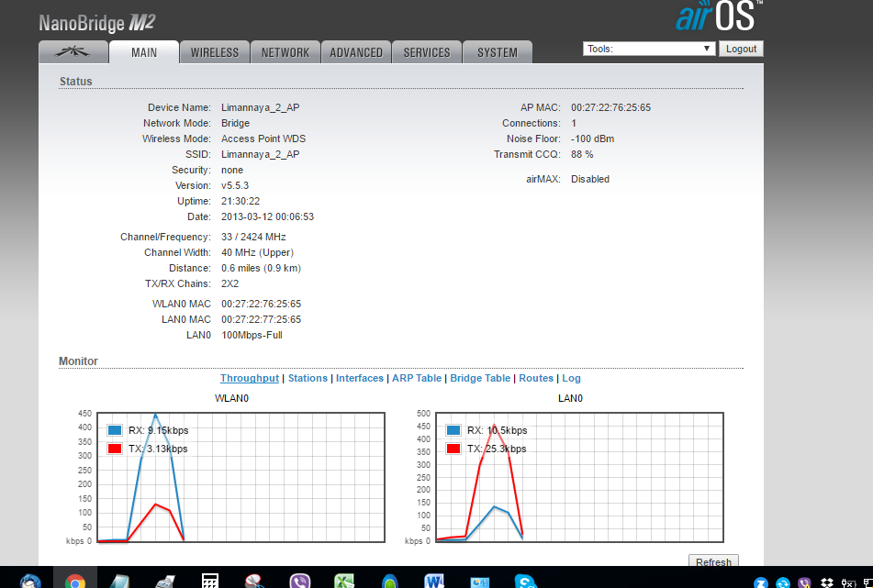
Task: Click the LAN0 TX red legend swatch
Action: [453, 449]
